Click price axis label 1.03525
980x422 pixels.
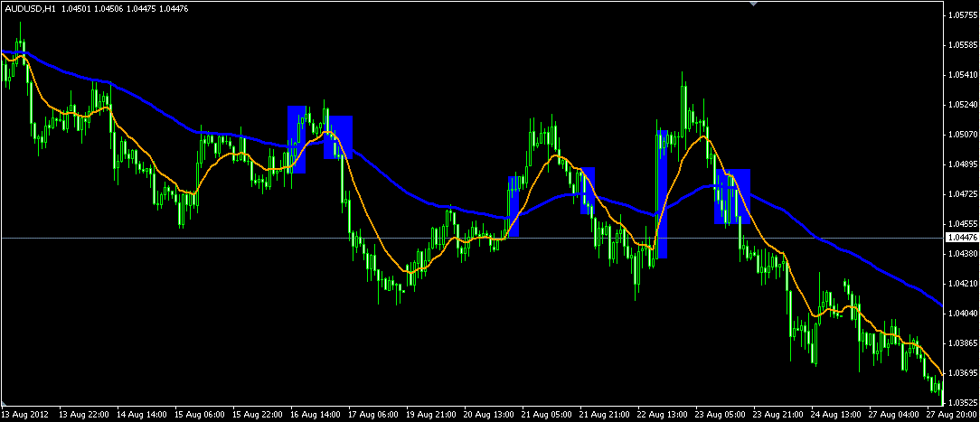(963, 403)
